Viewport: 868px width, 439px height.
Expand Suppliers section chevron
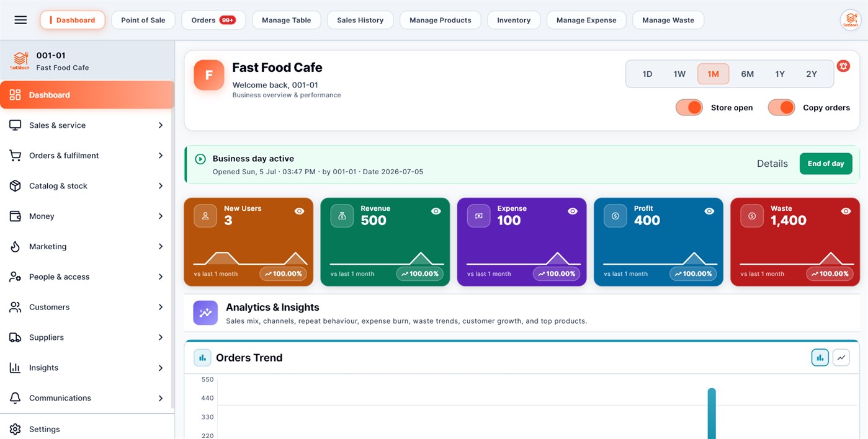[161, 337]
